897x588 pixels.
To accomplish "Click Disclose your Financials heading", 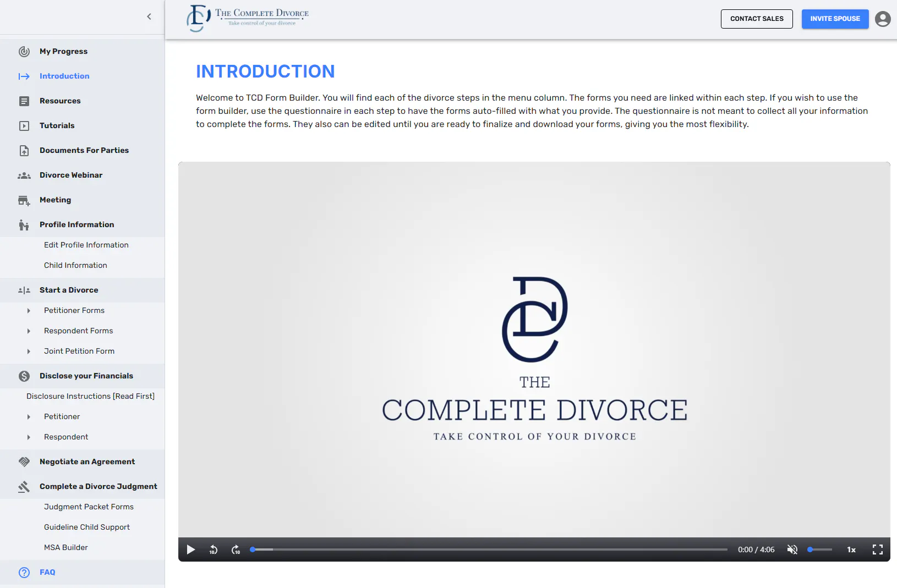I will coord(86,376).
